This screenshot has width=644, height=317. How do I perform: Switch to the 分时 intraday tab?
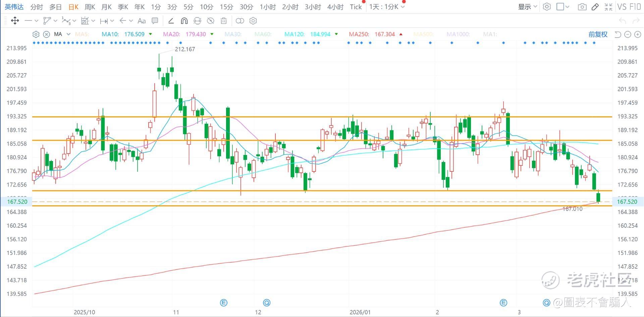click(x=37, y=7)
